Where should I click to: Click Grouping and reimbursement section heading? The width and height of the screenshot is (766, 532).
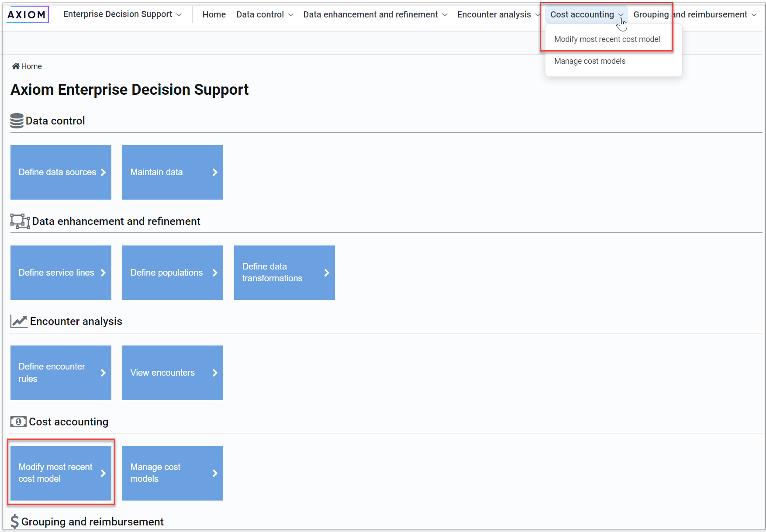[x=93, y=522]
